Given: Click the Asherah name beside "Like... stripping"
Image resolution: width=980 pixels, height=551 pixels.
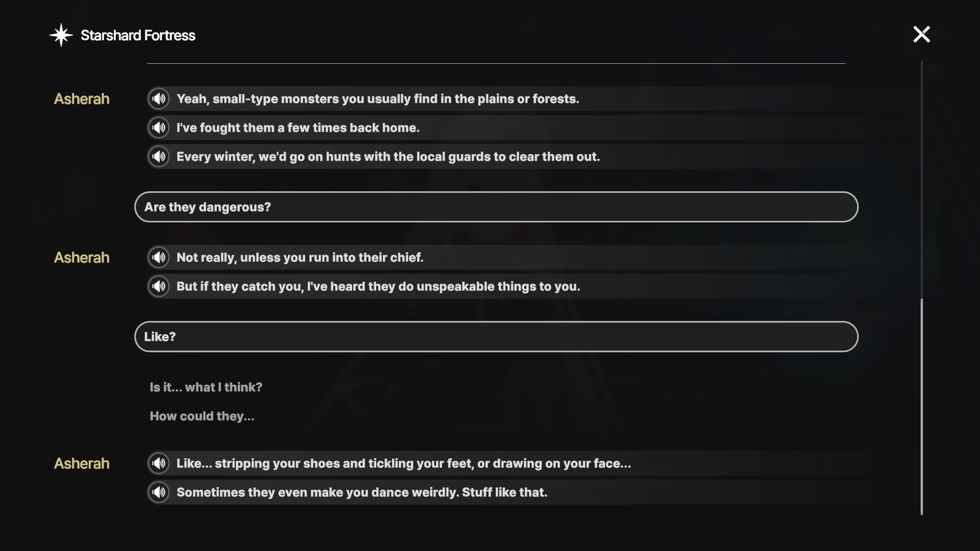Looking at the screenshot, I should [82, 463].
